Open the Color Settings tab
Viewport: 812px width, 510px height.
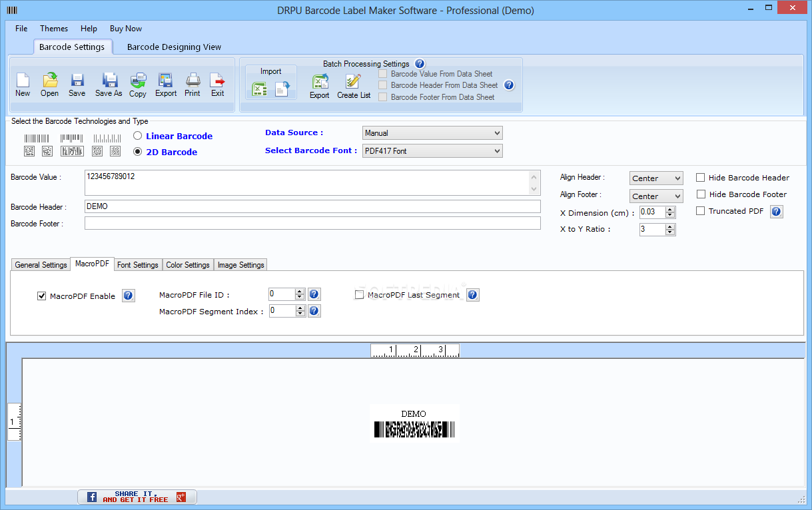coord(188,265)
